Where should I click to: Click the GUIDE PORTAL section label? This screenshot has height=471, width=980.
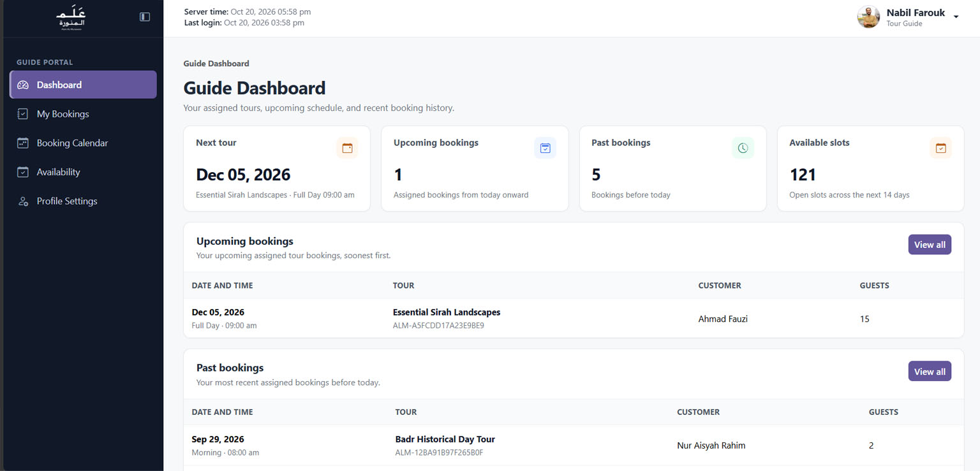[x=45, y=62]
